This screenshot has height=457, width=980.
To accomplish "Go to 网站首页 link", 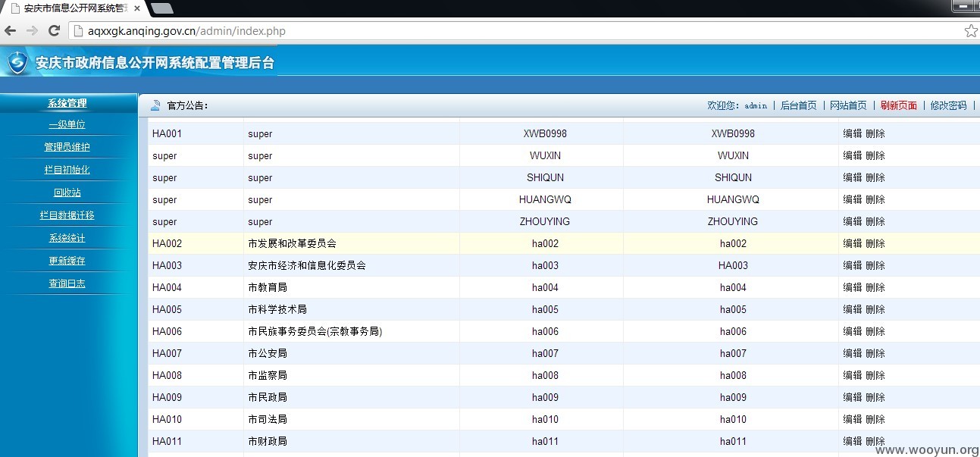I will [x=848, y=105].
